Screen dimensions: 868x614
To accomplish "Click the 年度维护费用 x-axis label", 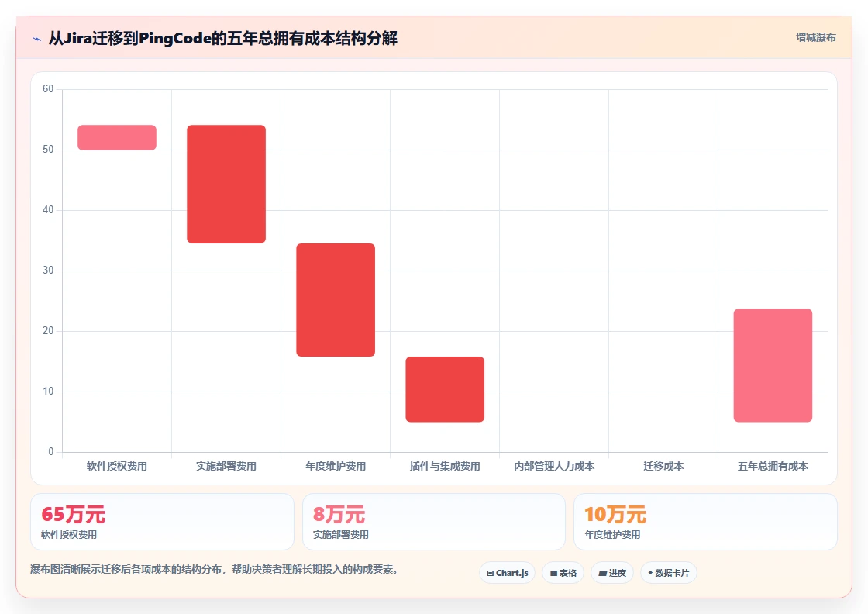I will point(336,466).
